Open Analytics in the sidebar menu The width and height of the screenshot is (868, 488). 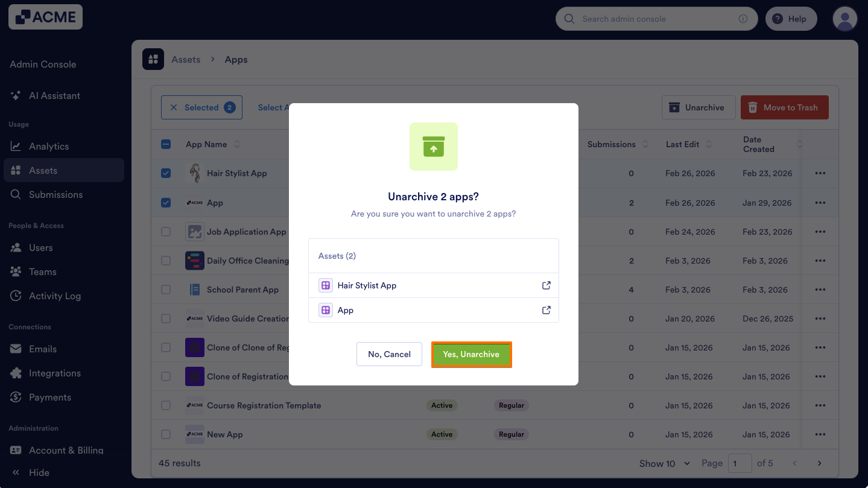coord(48,146)
